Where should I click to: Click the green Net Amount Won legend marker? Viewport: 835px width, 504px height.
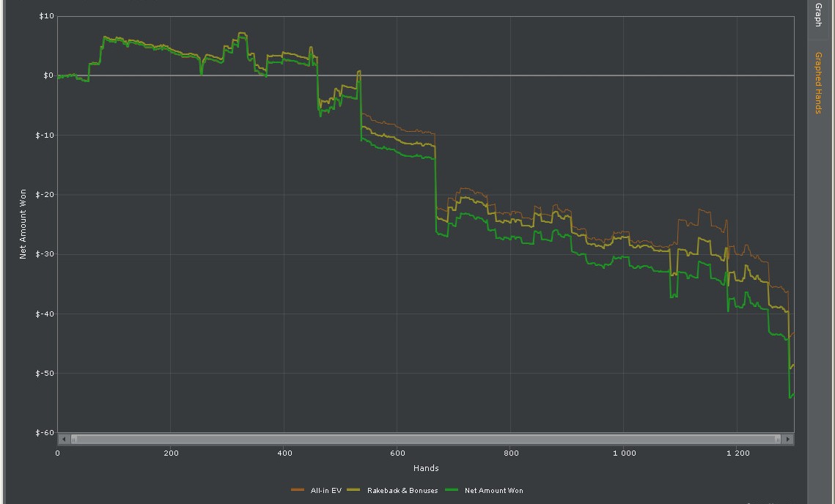coord(452,490)
